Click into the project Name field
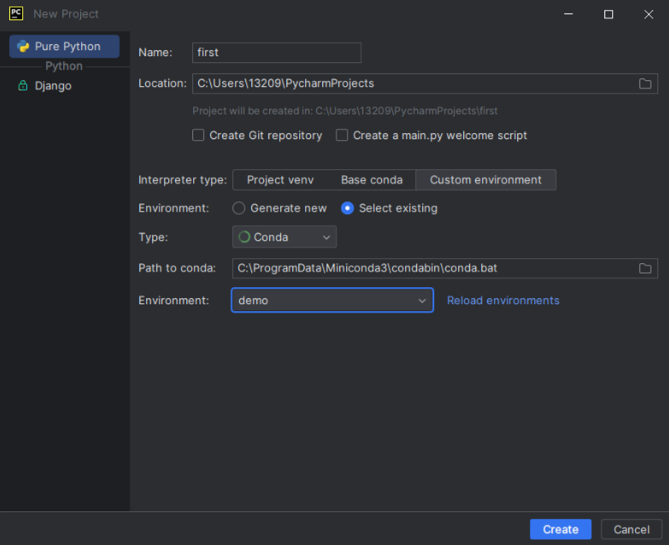 coord(276,52)
